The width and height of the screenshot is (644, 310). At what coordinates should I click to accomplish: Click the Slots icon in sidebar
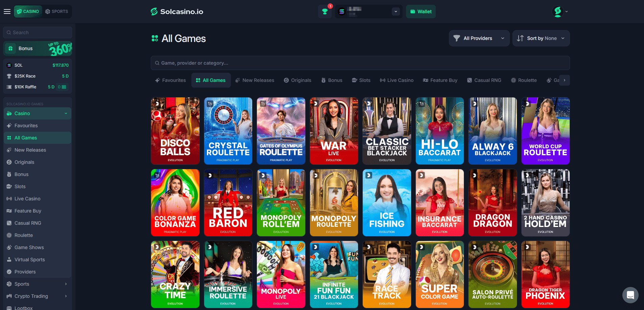point(9,186)
